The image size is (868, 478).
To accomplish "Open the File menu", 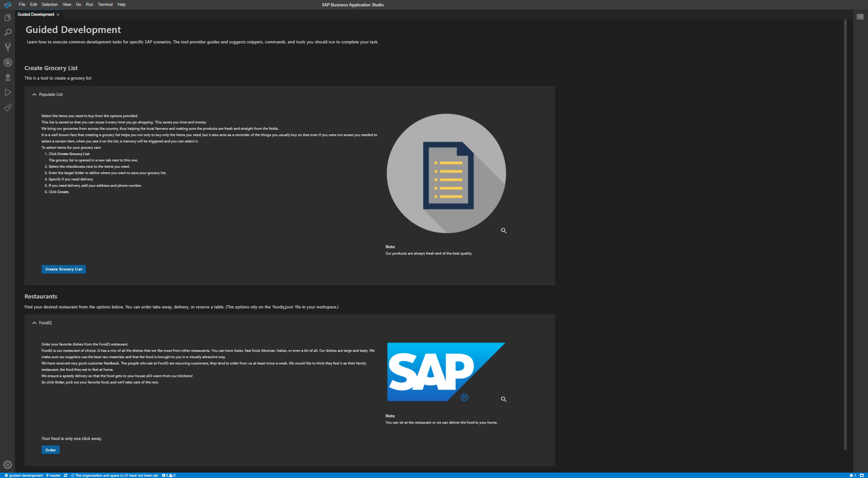I will click(x=22, y=5).
